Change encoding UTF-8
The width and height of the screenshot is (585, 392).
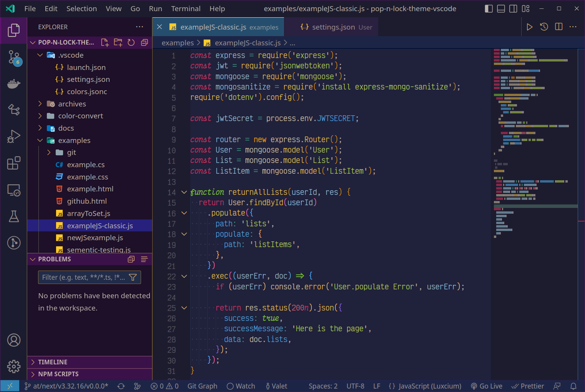click(x=355, y=386)
